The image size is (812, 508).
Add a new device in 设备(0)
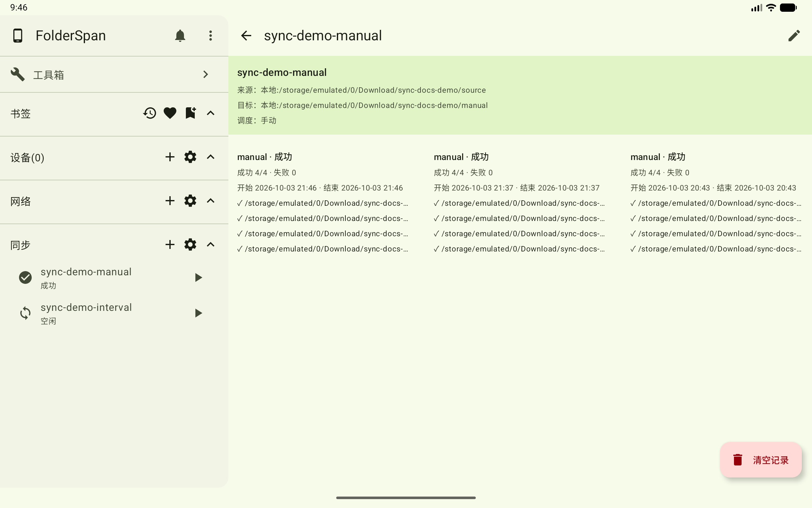pyautogui.click(x=170, y=157)
